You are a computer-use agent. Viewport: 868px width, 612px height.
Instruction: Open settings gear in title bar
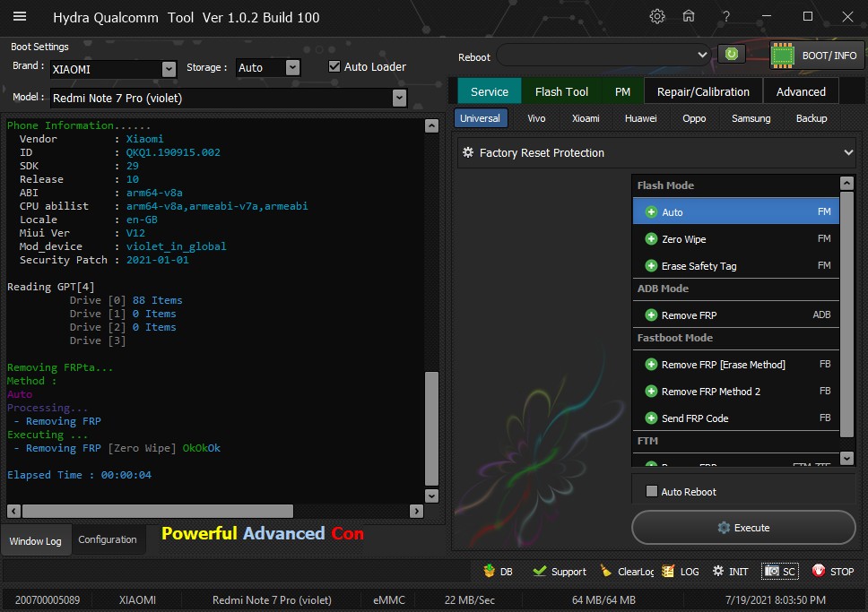coord(657,17)
